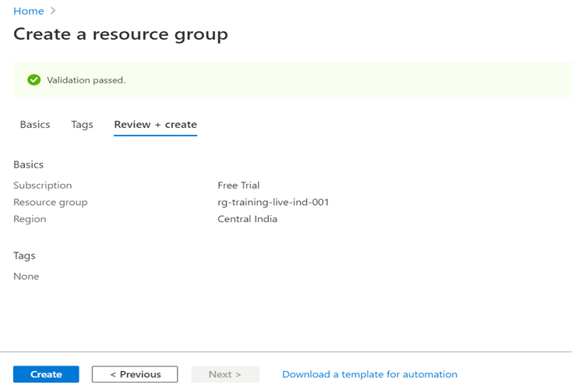Click the Home breadcrumb link
This screenshot has height=392, width=572.
click(x=29, y=11)
